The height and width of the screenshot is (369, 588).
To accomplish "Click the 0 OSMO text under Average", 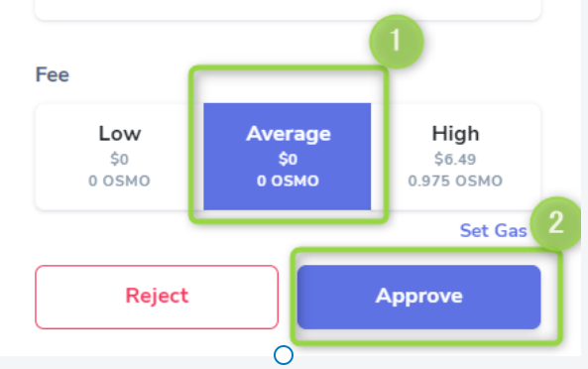I will click(x=288, y=182).
